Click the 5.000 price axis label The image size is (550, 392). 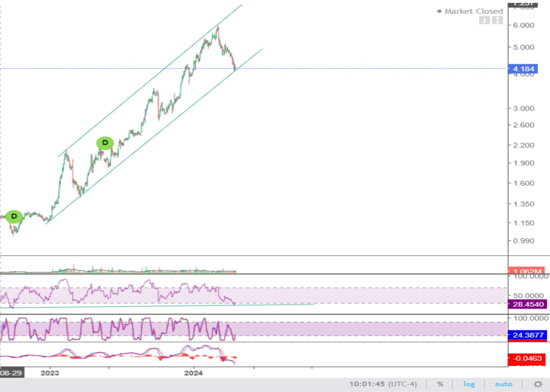click(x=524, y=47)
